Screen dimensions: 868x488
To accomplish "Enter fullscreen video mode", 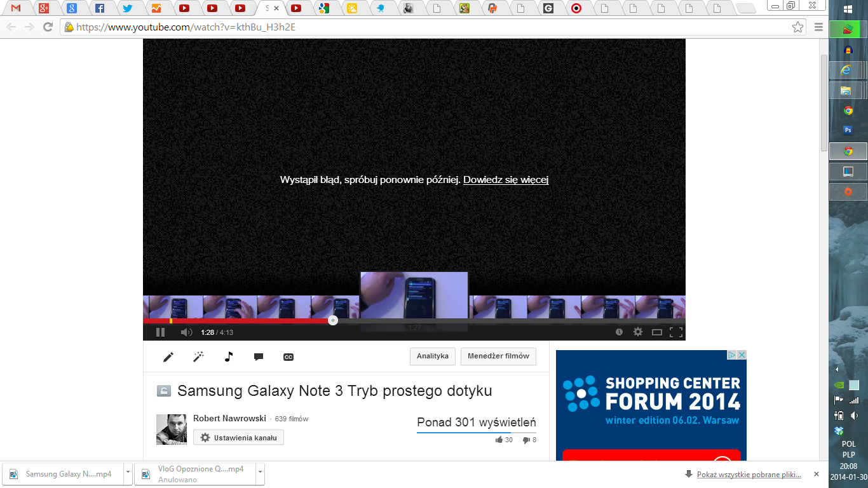I will pos(676,332).
